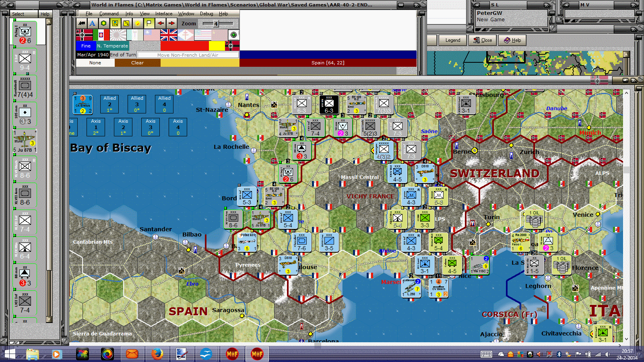Click the CA Erebus naval unit counter
The height and width of the screenshot is (362, 644).
[83, 104]
